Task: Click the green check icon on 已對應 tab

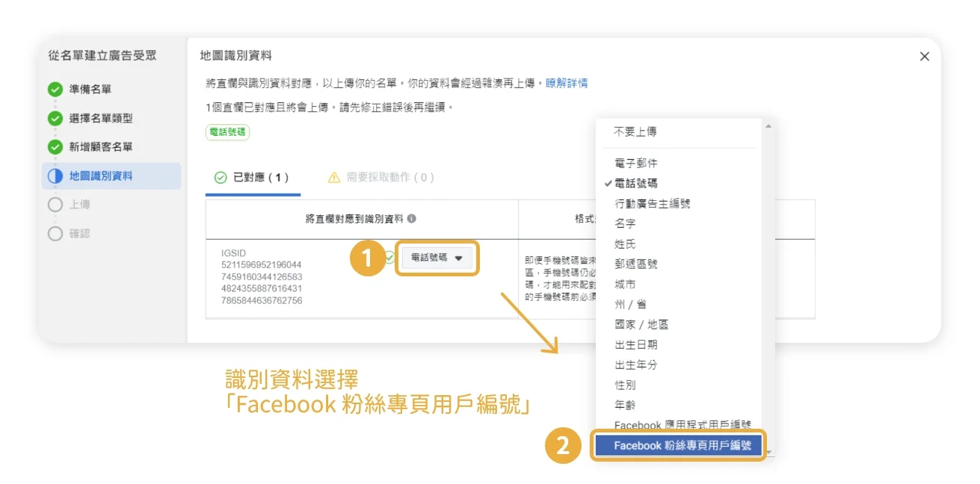Action: (x=221, y=178)
